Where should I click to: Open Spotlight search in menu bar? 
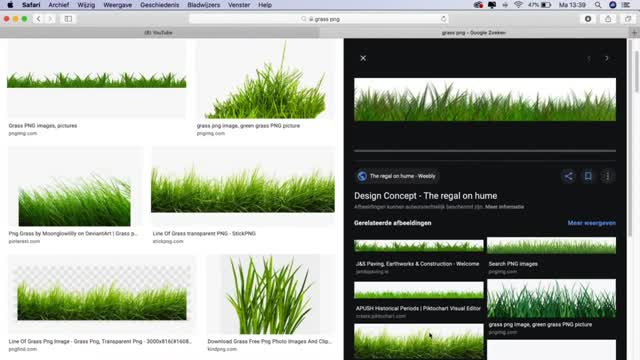point(598,5)
